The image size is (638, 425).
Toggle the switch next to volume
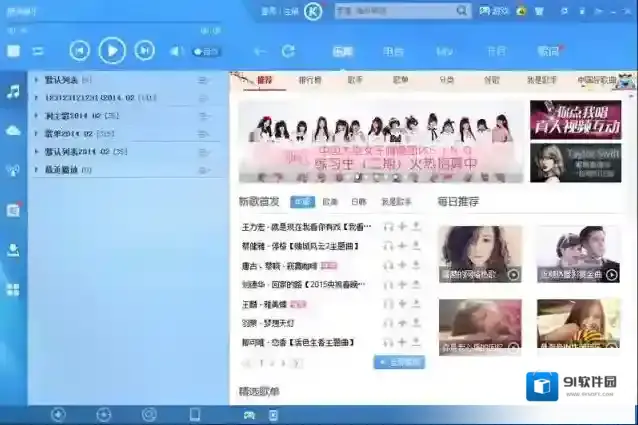206,51
